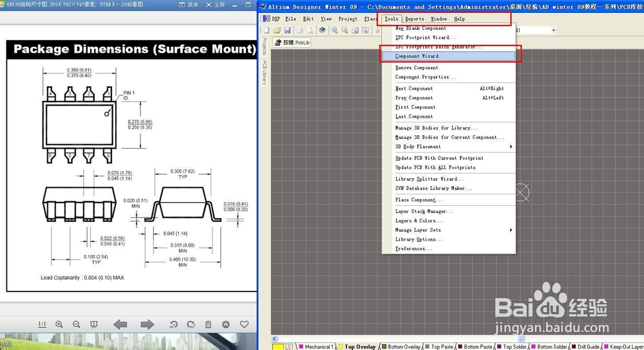Screen dimensions: 644x350
Task: Delete the image with trash icon
Action: click(x=208, y=324)
